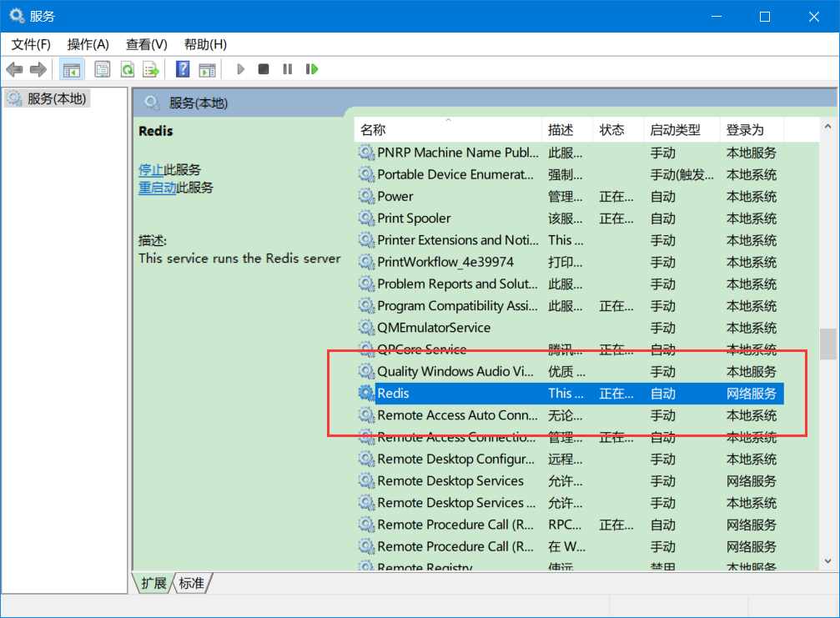Select Portable Device Enumerat... service
Viewport: 840px width, 618px height.
tap(571, 174)
